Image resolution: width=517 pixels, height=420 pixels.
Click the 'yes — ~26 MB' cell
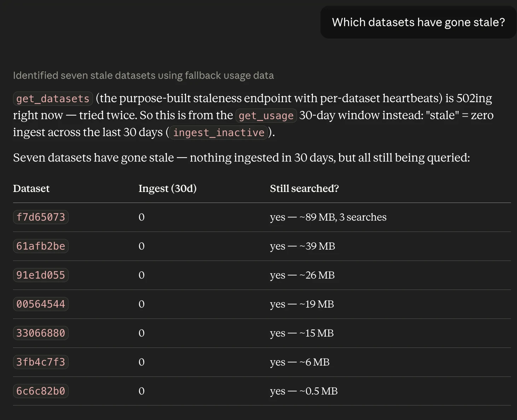coord(302,275)
